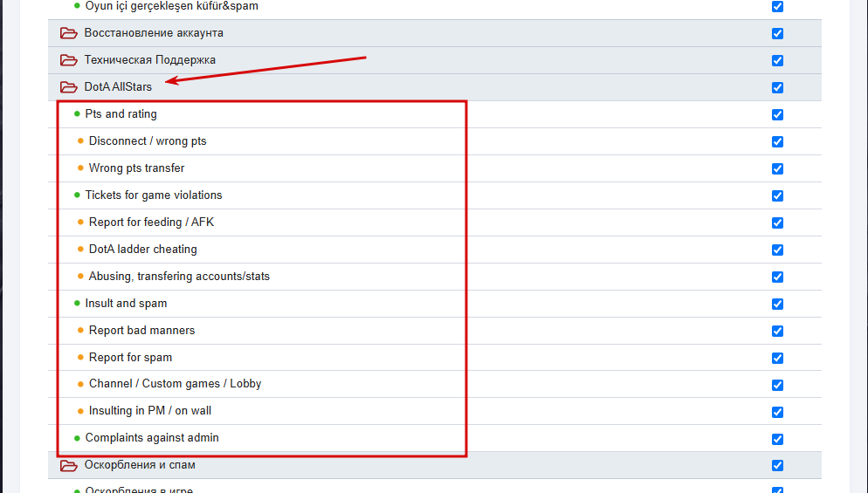Toggle Complaints against admin checkbox
This screenshot has height=493, width=868.
(x=777, y=439)
